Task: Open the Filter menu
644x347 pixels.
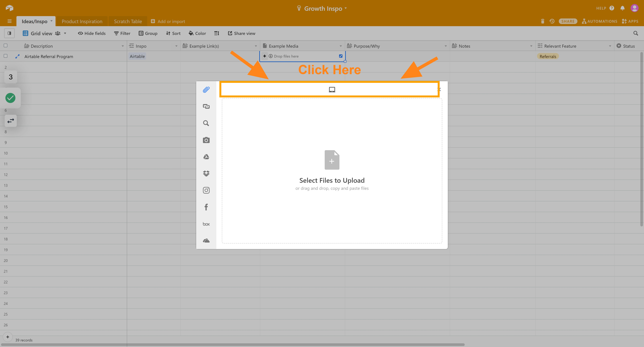Action: point(122,33)
